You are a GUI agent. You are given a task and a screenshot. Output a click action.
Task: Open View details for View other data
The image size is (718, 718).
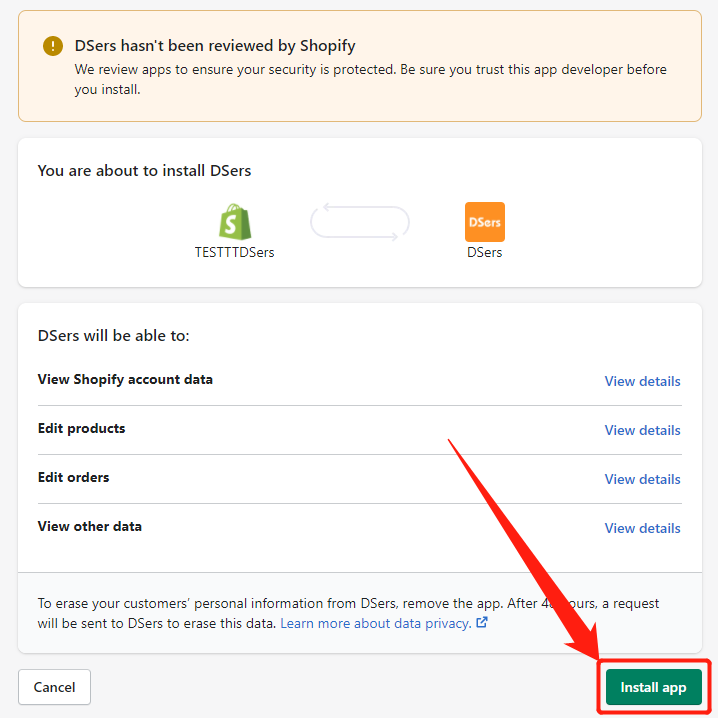pos(642,528)
